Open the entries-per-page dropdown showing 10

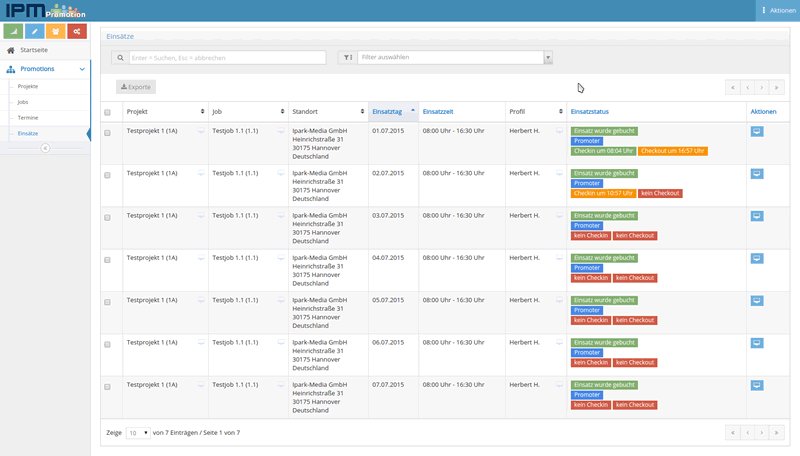(138, 433)
